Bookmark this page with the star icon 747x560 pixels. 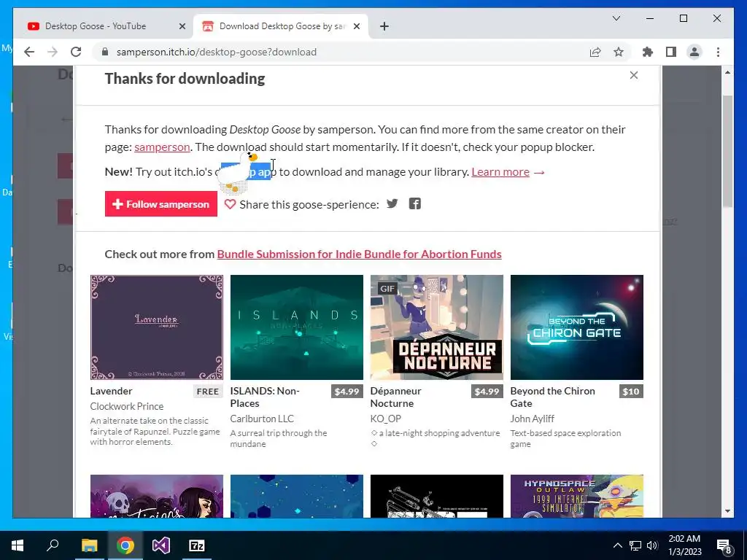(619, 52)
